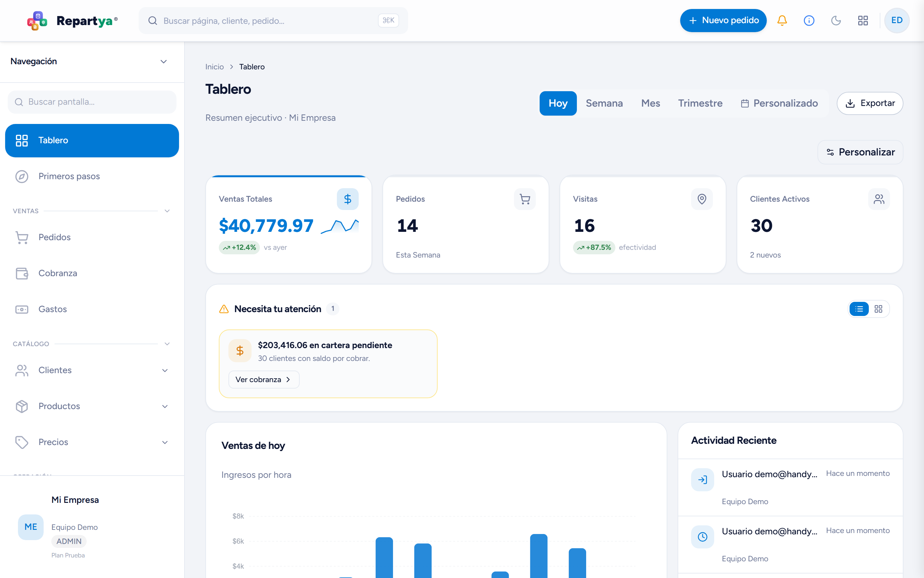Click the sales sparkline on Ventas Totales
Image resolution: width=924 pixels, height=578 pixels.
[x=339, y=226]
